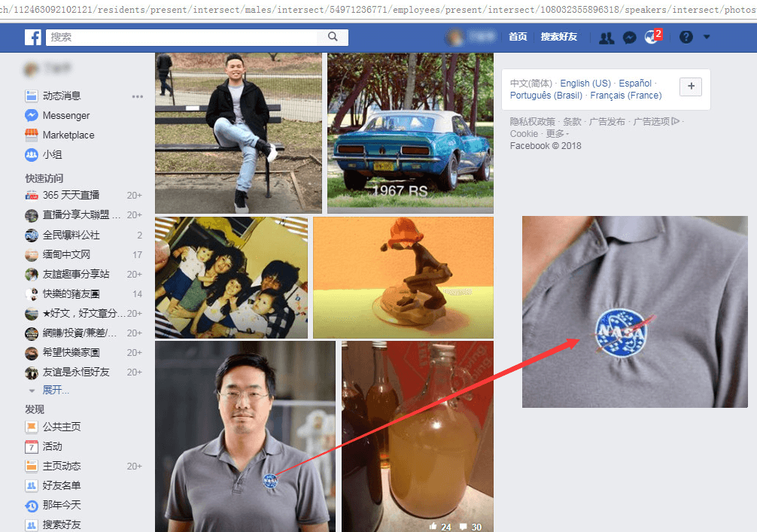757x532 pixels.
Task: Expand 展开 to show more shortcuts
Action: click(56, 390)
